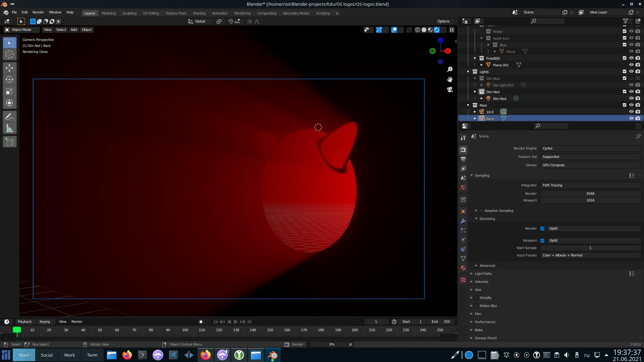644x362 pixels.
Task: Pause the viewport render preview
Action: 452,30
